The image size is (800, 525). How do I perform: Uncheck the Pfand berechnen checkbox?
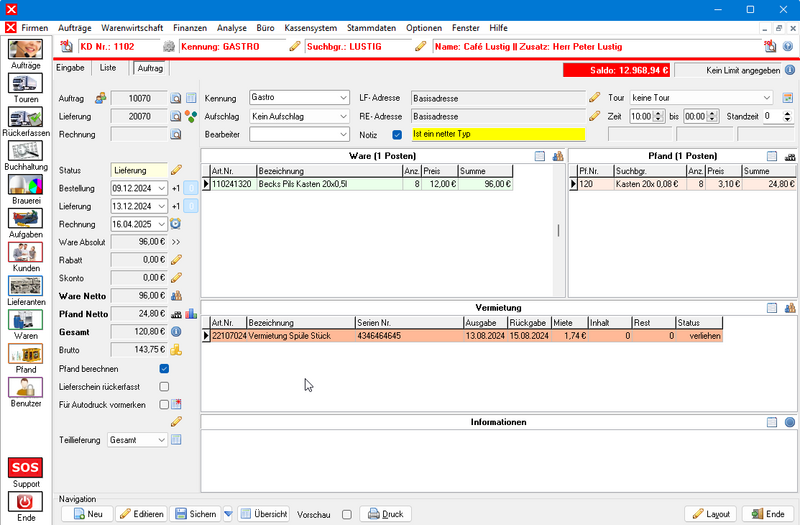tap(165, 369)
